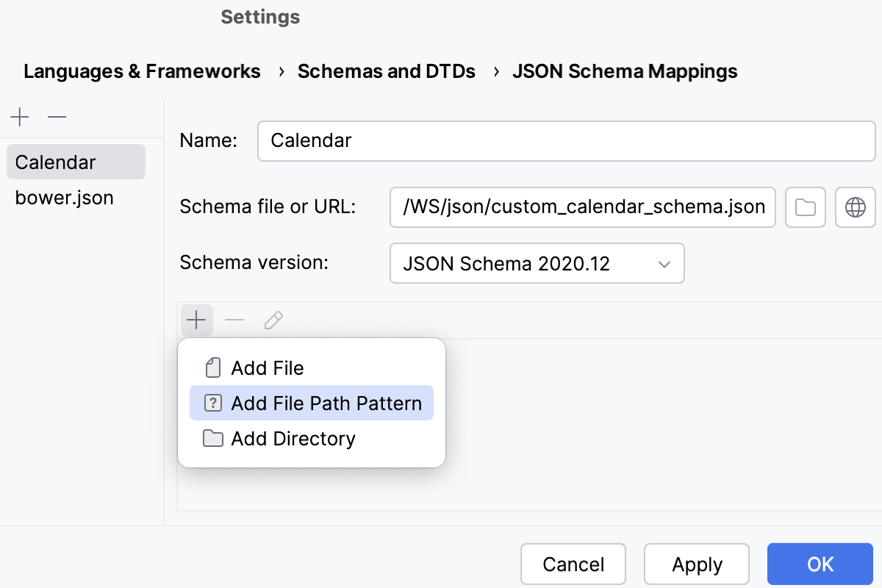This screenshot has width=882, height=588.
Task: Click the remove schema mapping minus icon
Action: click(57, 117)
